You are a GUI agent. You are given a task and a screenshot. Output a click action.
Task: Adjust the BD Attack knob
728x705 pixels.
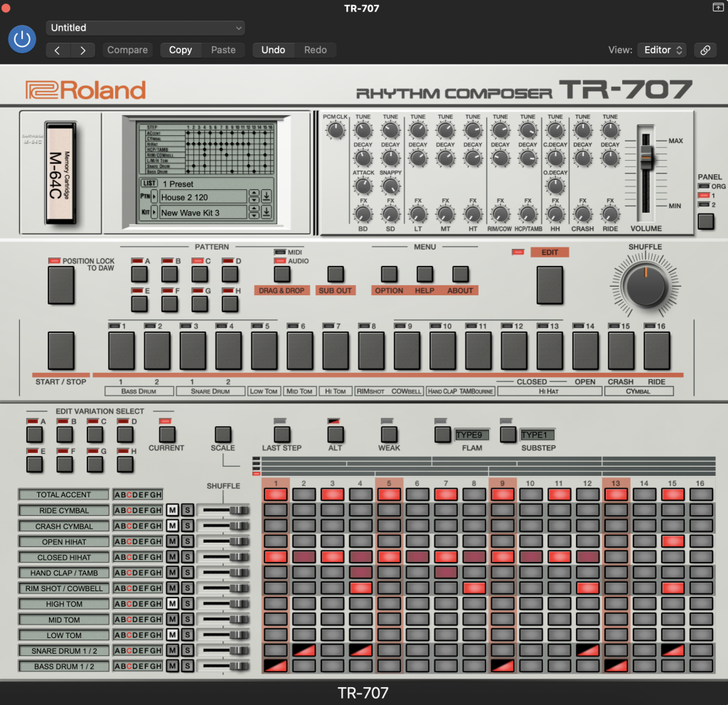(x=363, y=186)
